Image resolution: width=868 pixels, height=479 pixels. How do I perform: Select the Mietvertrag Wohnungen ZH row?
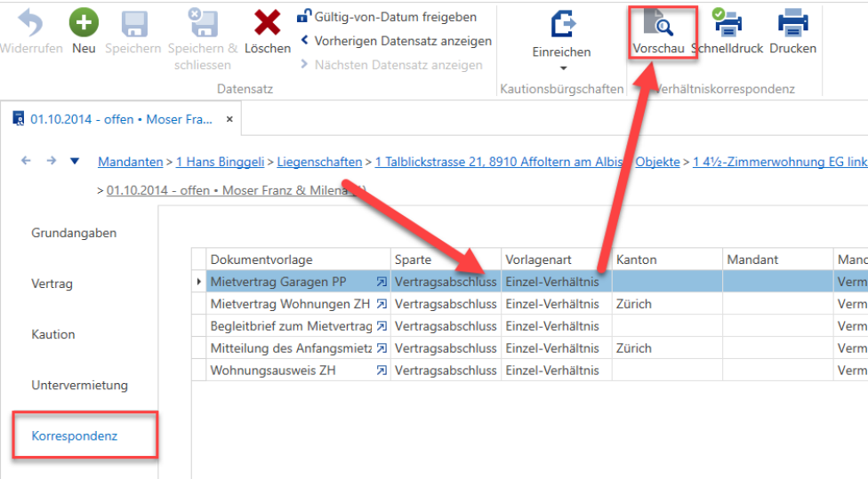pyautogui.click(x=530, y=304)
